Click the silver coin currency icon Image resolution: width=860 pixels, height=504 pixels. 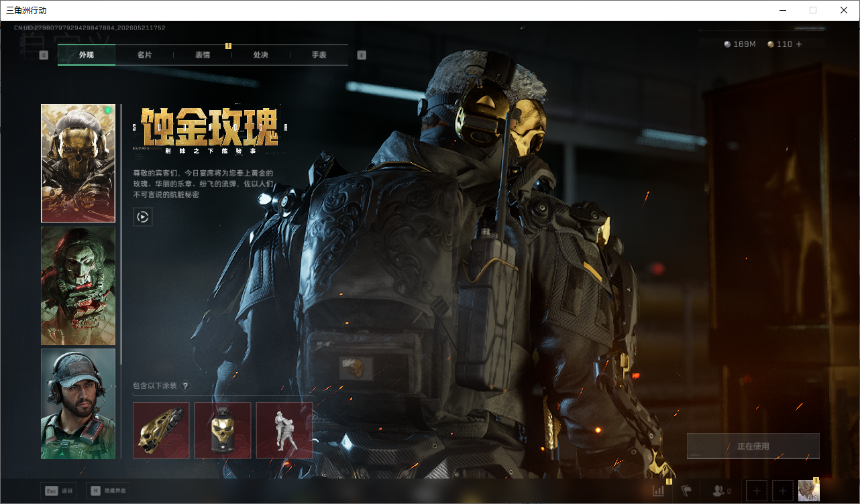[727, 44]
